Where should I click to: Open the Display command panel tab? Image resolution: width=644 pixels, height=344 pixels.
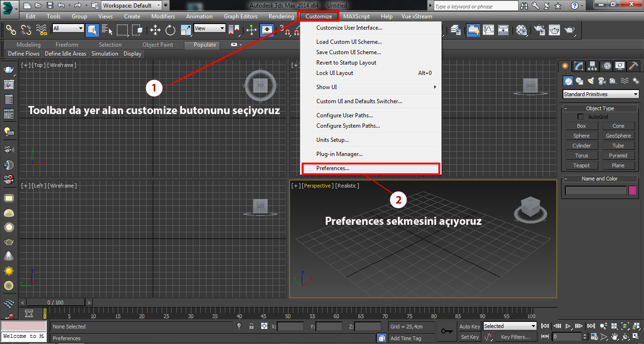pos(620,66)
